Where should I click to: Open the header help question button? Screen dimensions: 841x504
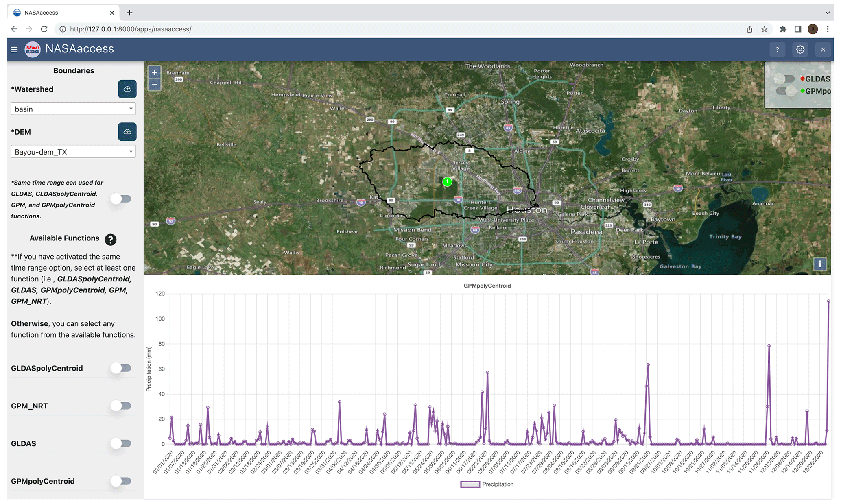point(777,50)
